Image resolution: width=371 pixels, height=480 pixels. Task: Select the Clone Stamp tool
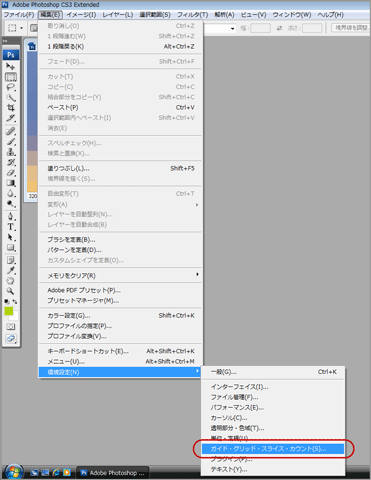click(x=11, y=152)
